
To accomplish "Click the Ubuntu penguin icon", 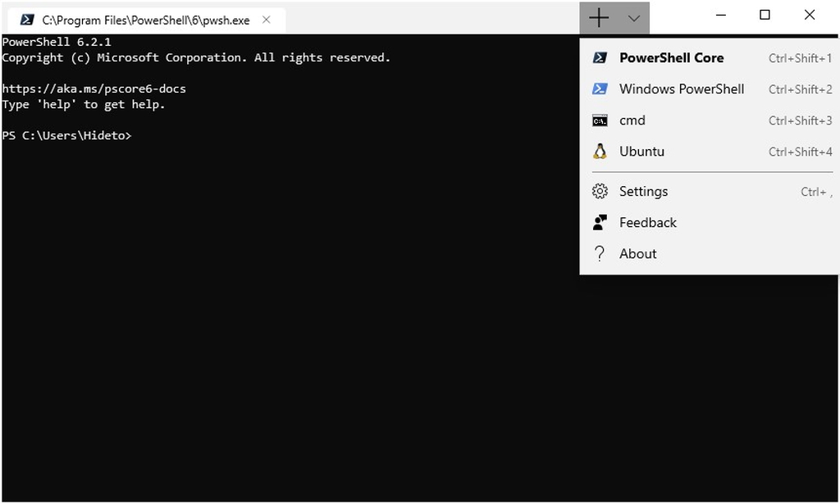I will (x=600, y=151).
